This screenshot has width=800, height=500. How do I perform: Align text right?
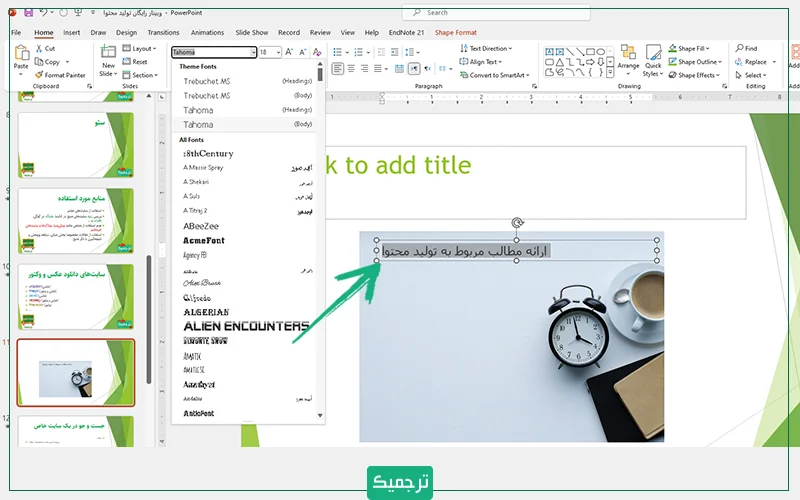tap(364, 68)
